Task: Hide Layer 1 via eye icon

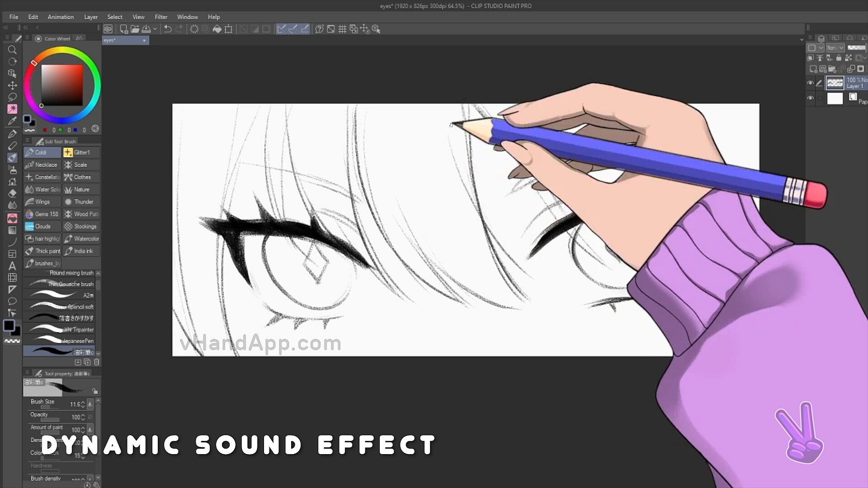Action: [810, 83]
